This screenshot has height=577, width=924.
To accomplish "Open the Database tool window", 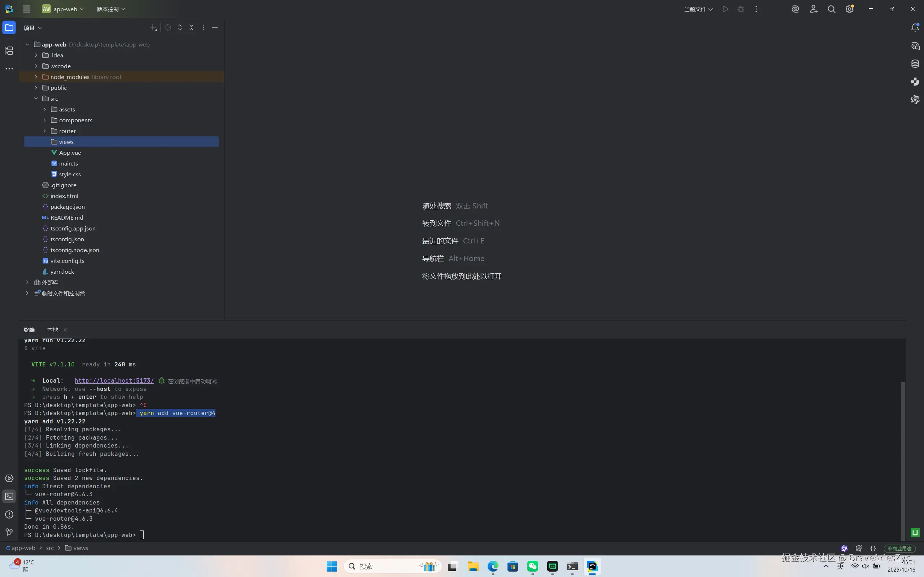I will pos(915,64).
